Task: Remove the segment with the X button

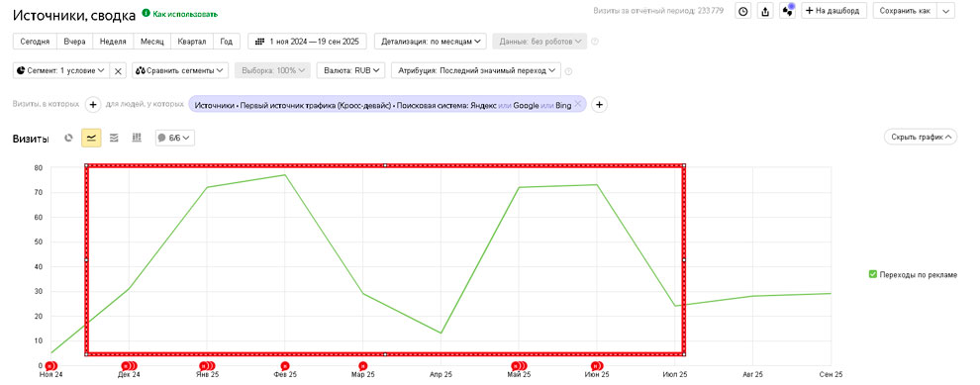Action: (x=118, y=70)
